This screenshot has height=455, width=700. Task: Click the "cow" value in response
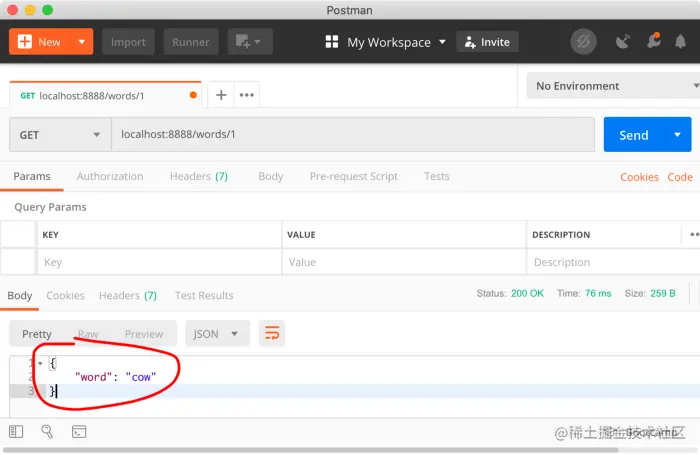coord(141,377)
